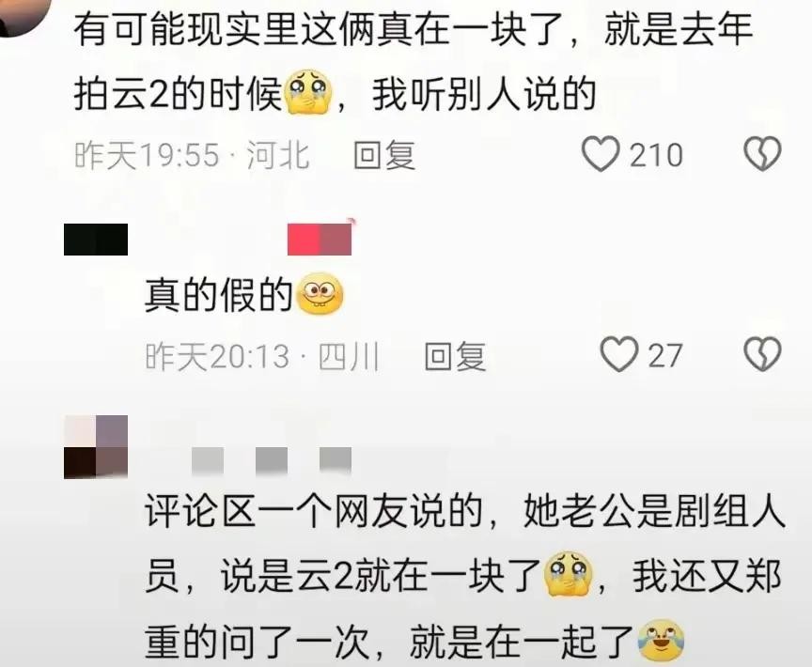Tap the grinning emoji after 真的假的
The height and width of the screenshot is (667, 812).
pyautogui.click(x=320, y=294)
